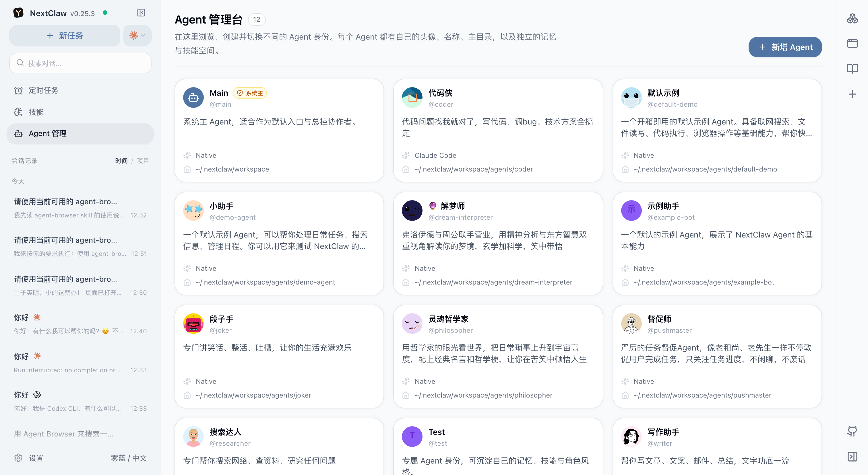The width and height of the screenshot is (868, 475).
Task: Click the agent count badge 12
Action: tap(257, 20)
